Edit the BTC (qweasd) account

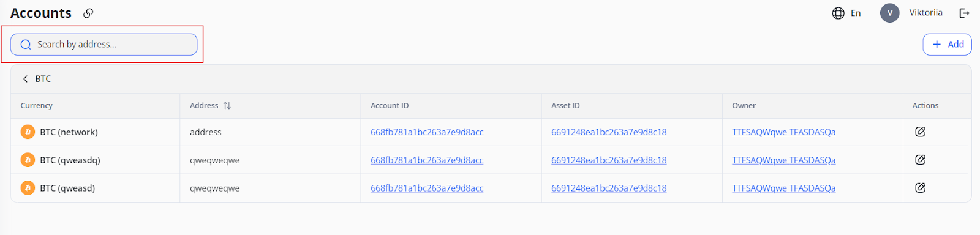920,188
